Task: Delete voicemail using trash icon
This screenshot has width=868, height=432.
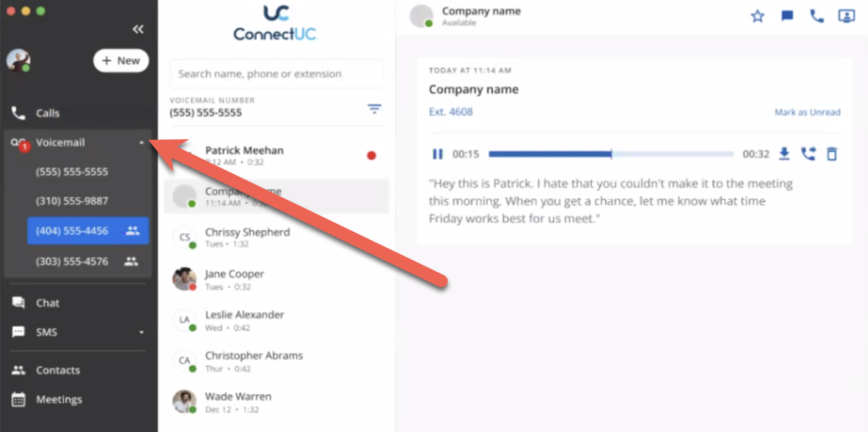Action: 831,154
